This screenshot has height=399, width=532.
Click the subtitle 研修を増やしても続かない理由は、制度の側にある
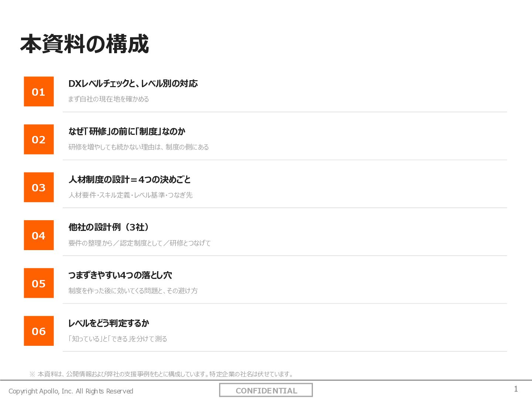tap(139, 147)
